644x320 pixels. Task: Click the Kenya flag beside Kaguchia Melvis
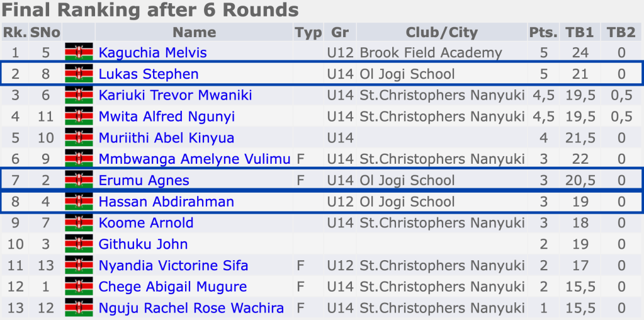coord(79,52)
